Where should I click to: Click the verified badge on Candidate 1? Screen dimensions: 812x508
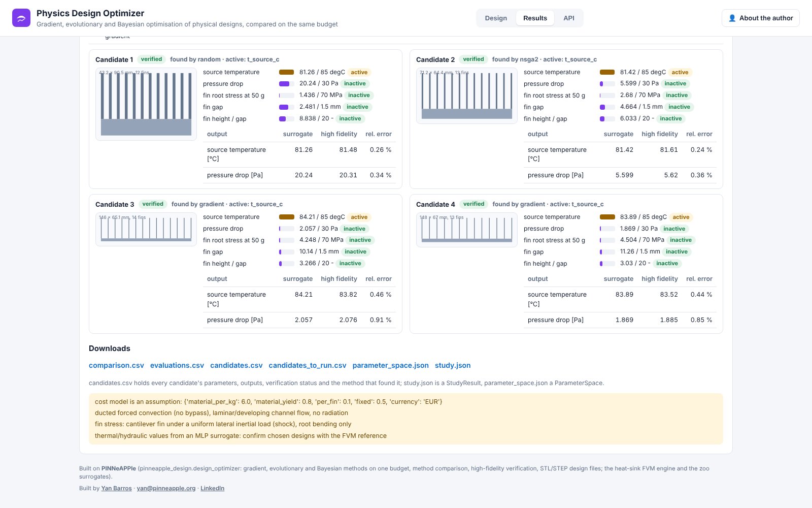(151, 59)
